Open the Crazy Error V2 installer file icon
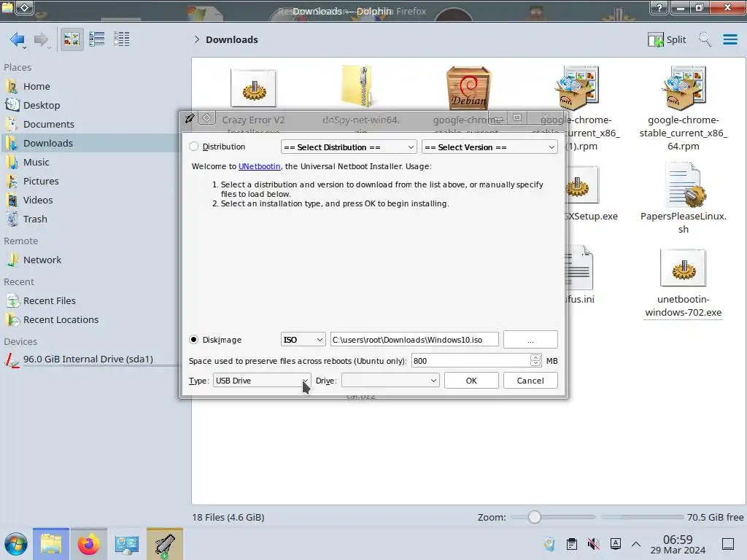Image resolution: width=747 pixels, height=560 pixels. [253, 88]
